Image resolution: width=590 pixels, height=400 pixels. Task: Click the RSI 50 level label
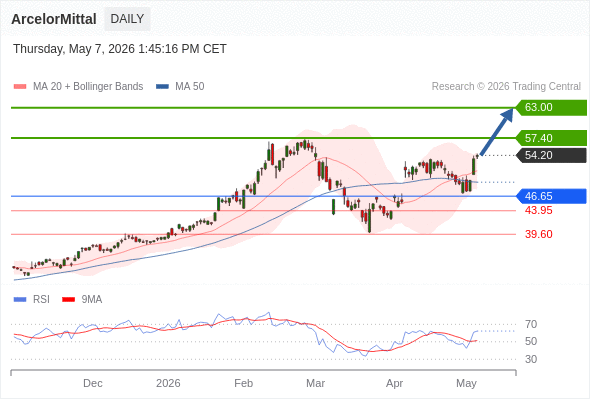pos(531,342)
